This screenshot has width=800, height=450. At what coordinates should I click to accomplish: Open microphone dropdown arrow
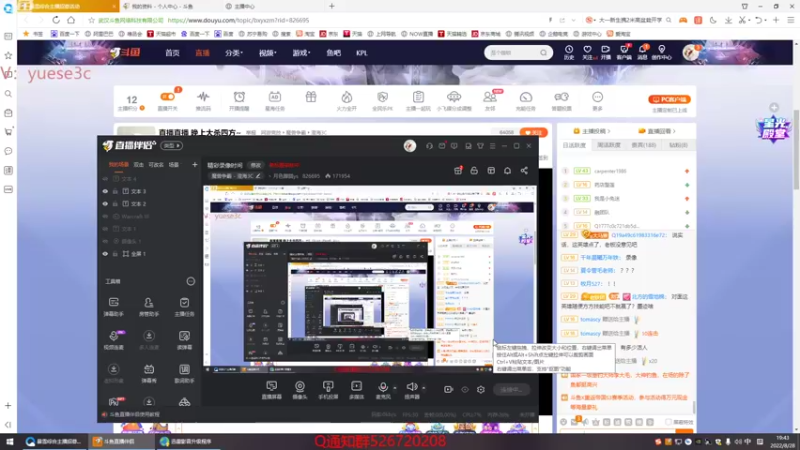click(394, 388)
